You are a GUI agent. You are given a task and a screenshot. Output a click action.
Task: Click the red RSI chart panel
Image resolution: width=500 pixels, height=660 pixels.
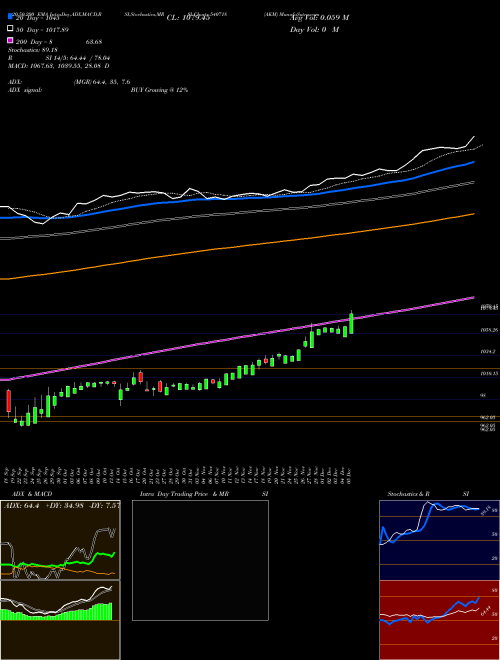[x=439, y=620]
